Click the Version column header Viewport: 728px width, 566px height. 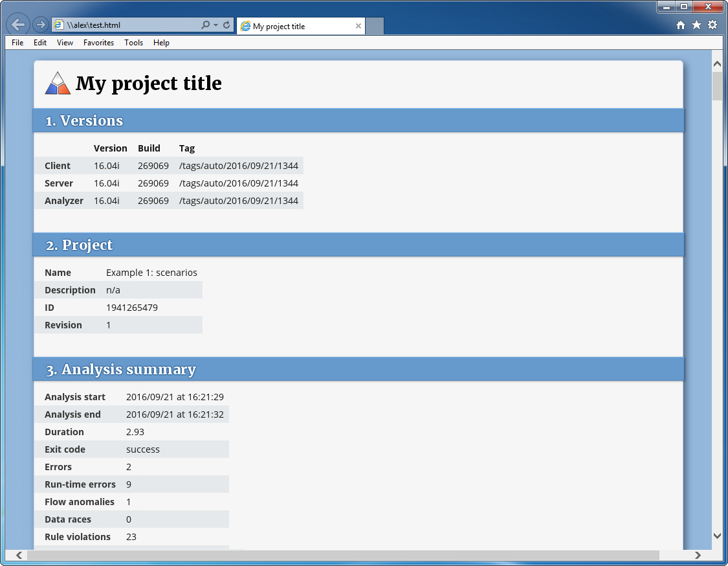point(111,148)
